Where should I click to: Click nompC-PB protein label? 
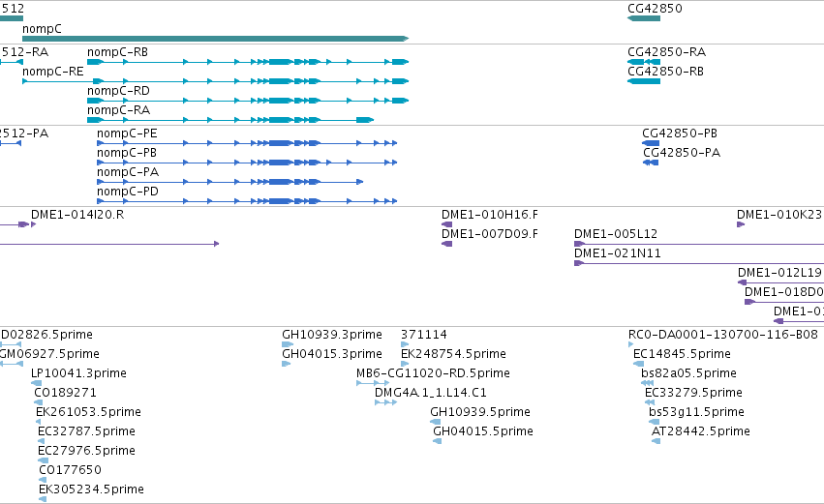pos(127,153)
